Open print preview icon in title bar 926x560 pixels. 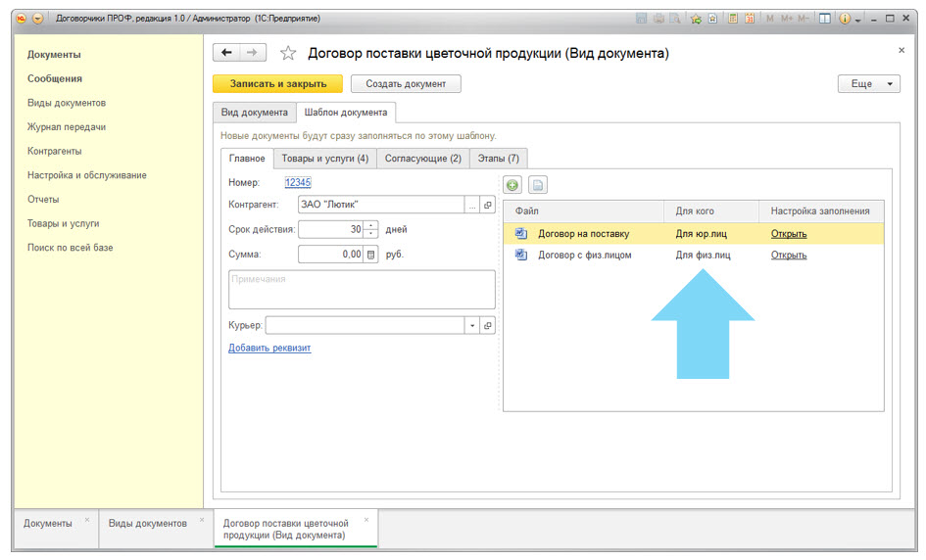pos(674,19)
